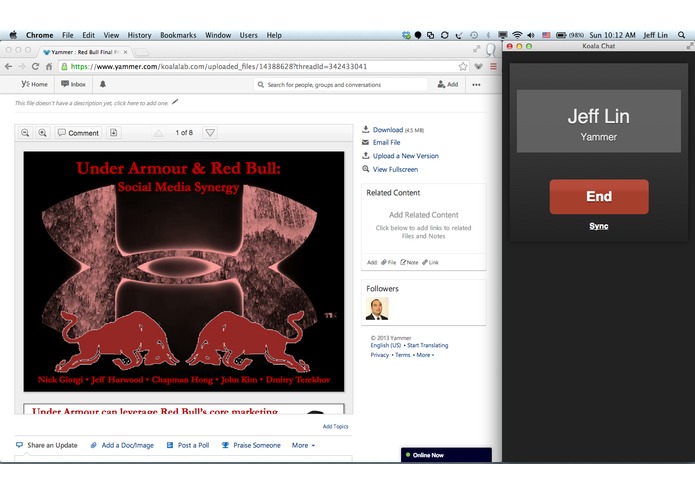Open the Yammer Inbox
The height and width of the screenshot is (494, 695).
click(x=74, y=84)
